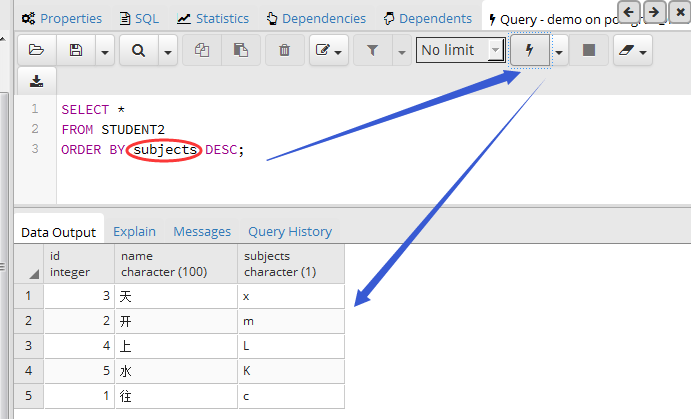Click the subjects character (1) column header
Viewport: 691px width, 419px height.
pos(291,264)
